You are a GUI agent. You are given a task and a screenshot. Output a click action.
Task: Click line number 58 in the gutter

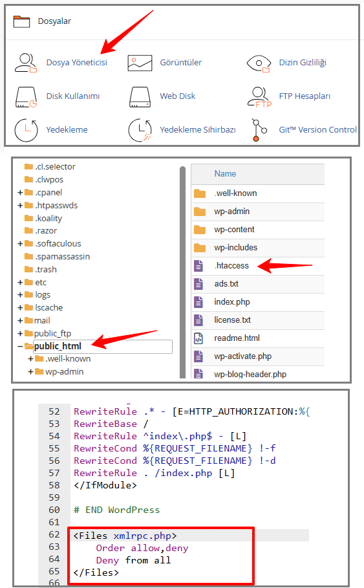coord(54,485)
